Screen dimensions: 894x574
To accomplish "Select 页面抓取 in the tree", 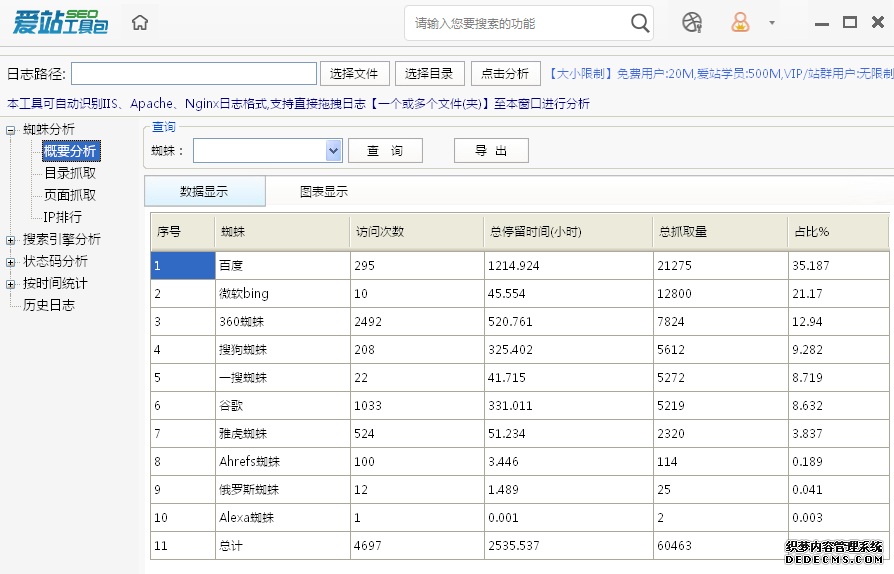I will [x=70, y=195].
